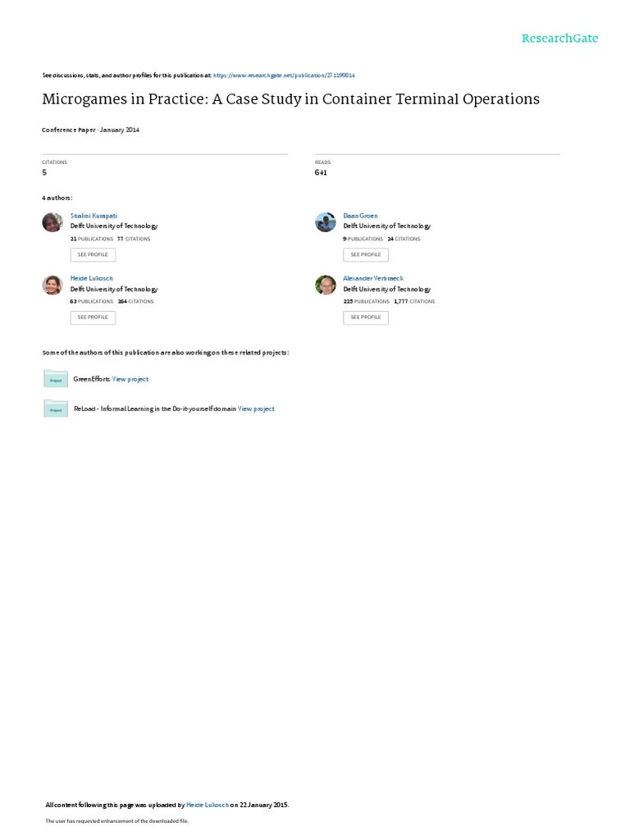Click Alexander Verbraeck's profile photo
The width and height of the screenshot is (630, 840).
(x=325, y=285)
